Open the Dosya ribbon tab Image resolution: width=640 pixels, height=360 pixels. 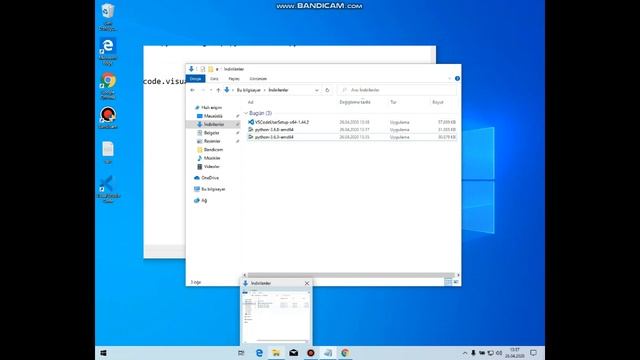(x=196, y=78)
